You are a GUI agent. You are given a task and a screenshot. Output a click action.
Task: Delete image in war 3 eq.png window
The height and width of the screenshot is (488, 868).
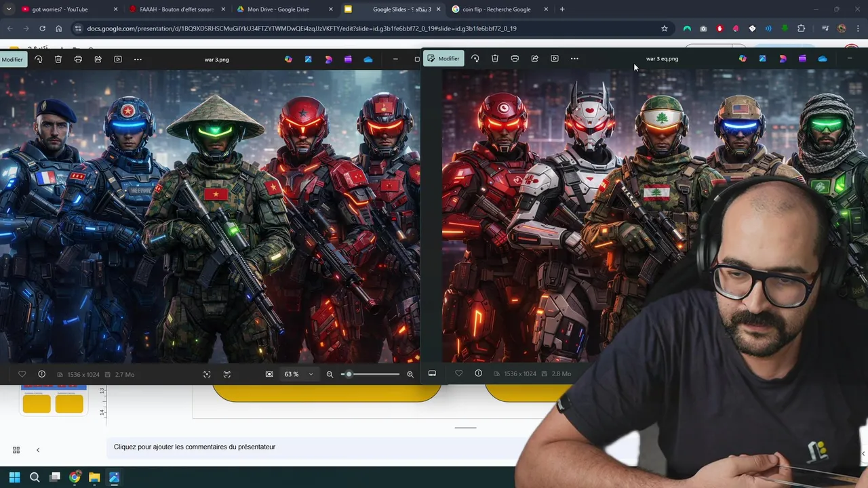495,58
